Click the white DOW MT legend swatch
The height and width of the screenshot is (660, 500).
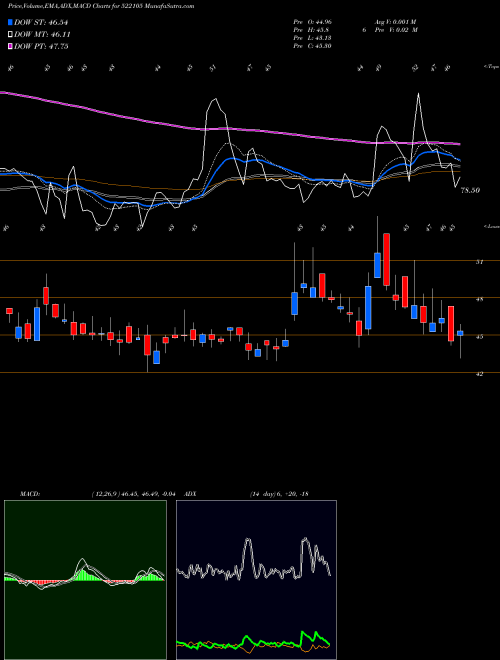point(10,35)
